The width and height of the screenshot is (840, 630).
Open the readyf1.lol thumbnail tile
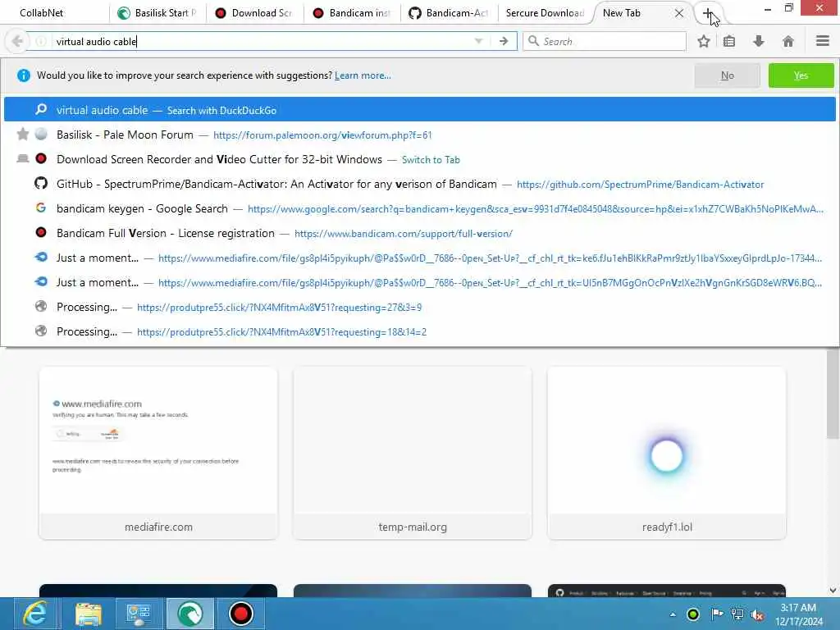(x=667, y=453)
